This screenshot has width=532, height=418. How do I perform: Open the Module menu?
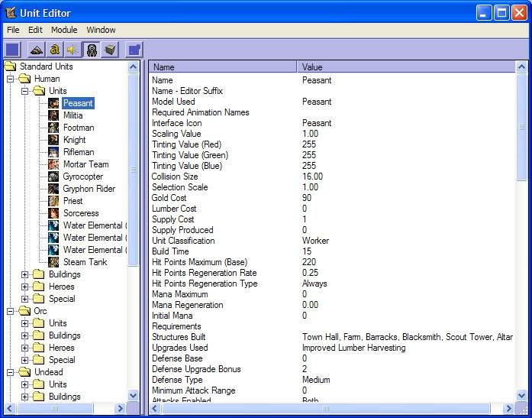coord(64,30)
